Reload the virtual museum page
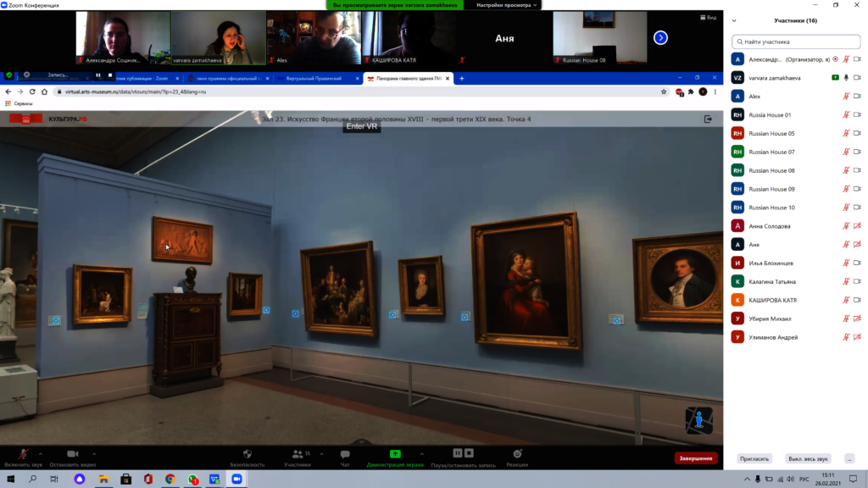868x488 pixels. click(x=32, y=91)
